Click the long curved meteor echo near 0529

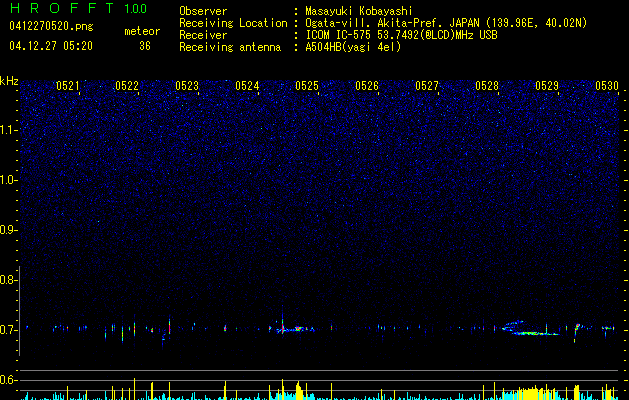(530, 328)
